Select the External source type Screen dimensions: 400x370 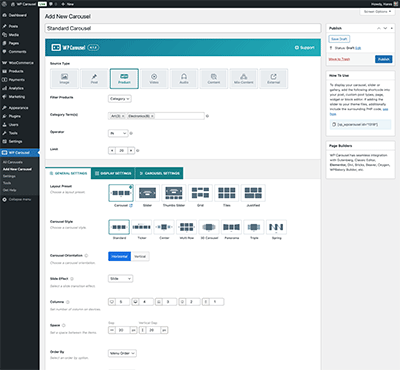click(x=273, y=79)
